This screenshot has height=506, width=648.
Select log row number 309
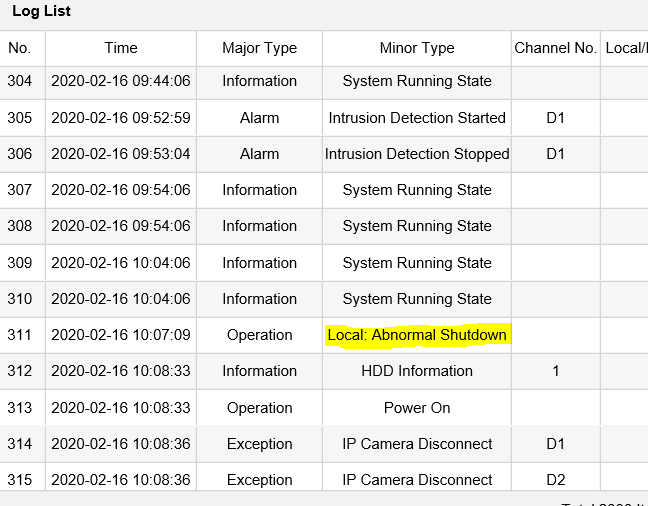20,263
